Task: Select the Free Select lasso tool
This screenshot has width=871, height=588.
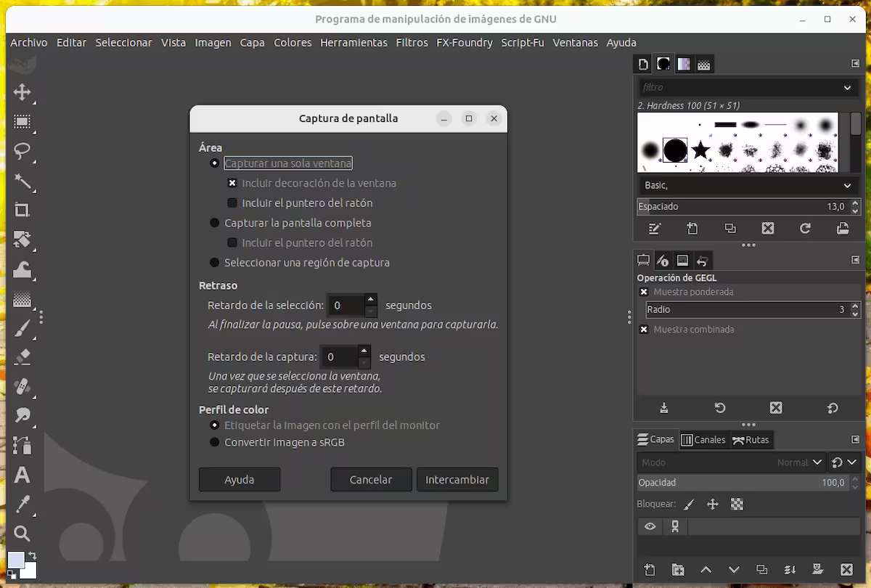Action: click(x=23, y=151)
